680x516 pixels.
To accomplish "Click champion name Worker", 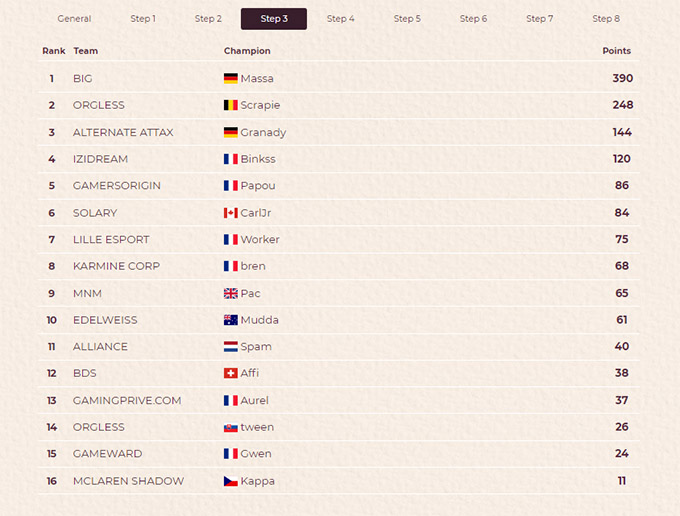I will pyautogui.click(x=260, y=239).
